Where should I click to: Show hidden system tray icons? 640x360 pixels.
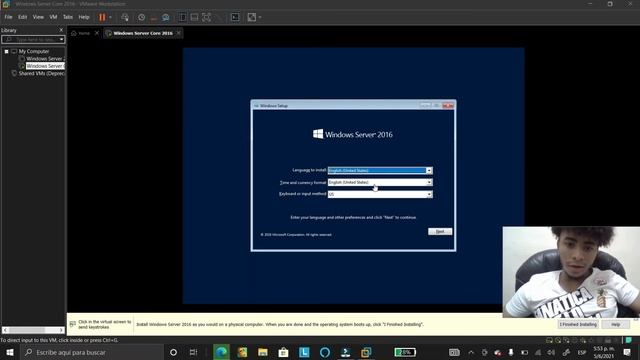click(x=471, y=352)
